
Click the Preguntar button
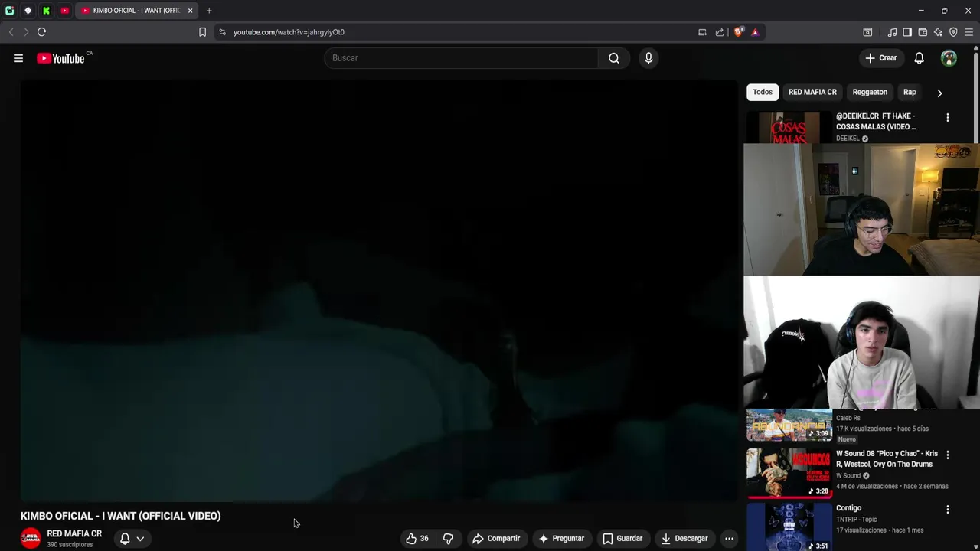point(561,539)
